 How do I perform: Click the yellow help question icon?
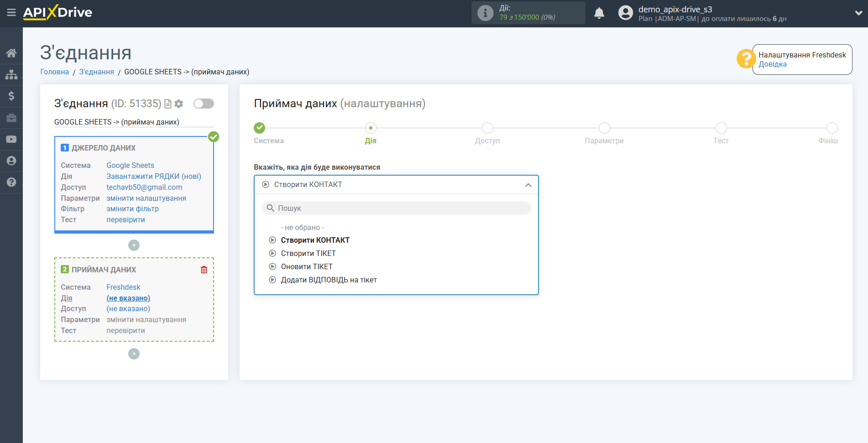point(746,59)
